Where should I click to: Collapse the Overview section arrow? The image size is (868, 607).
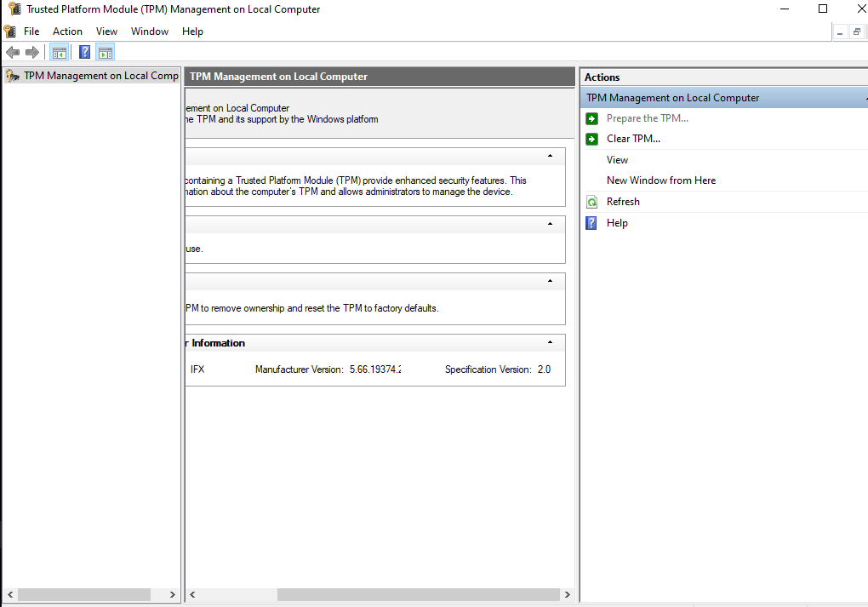coord(550,156)
